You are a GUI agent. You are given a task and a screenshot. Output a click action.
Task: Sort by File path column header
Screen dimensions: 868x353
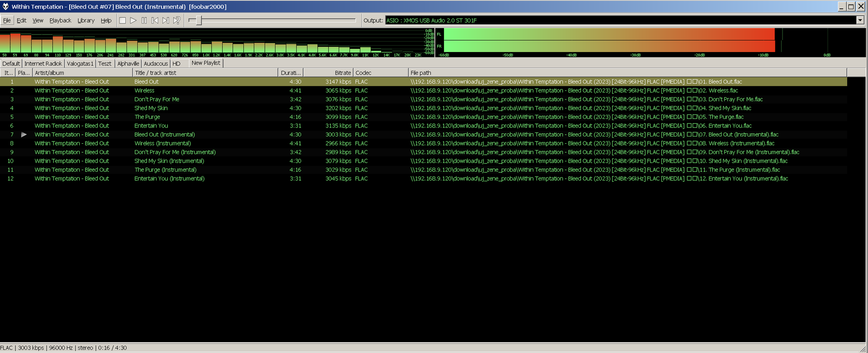[x=627, y=73]
